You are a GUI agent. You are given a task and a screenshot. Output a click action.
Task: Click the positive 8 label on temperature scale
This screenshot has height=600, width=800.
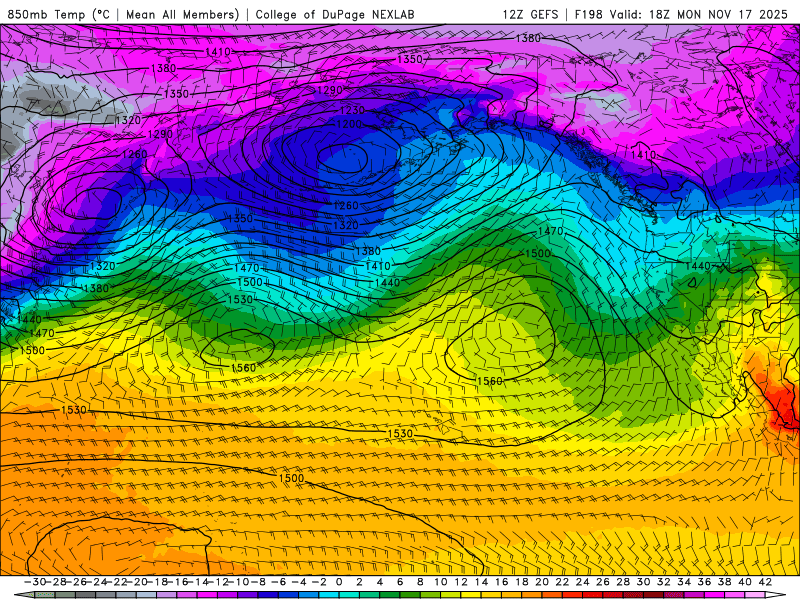pos(420,582)
